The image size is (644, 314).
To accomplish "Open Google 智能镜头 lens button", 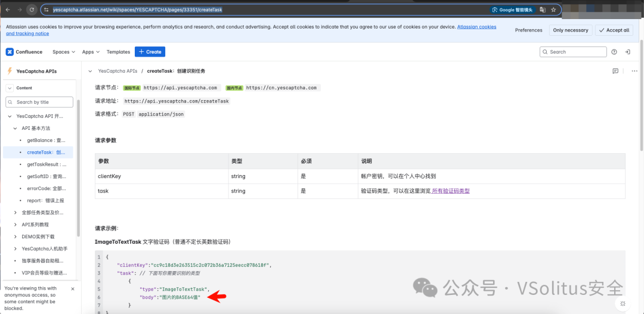I will pyautogui.click(x=513, y=10).
